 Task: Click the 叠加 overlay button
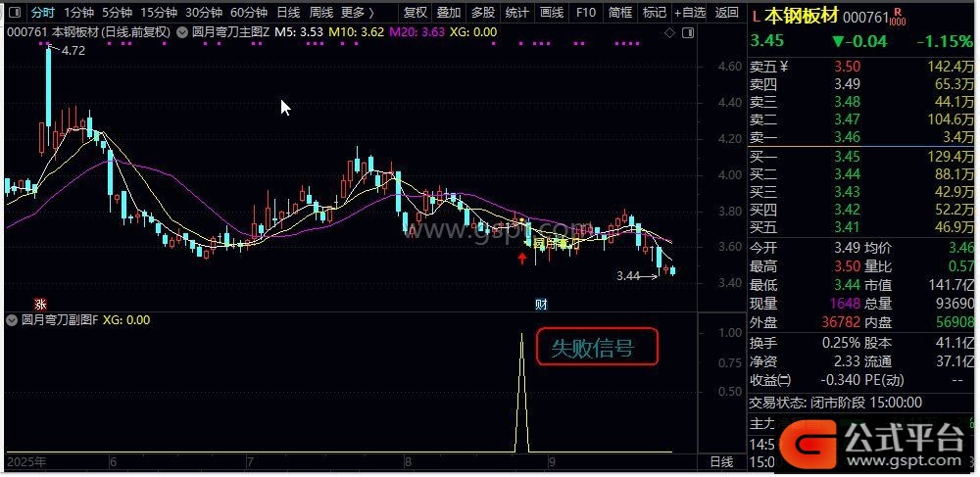coord(449,13)
